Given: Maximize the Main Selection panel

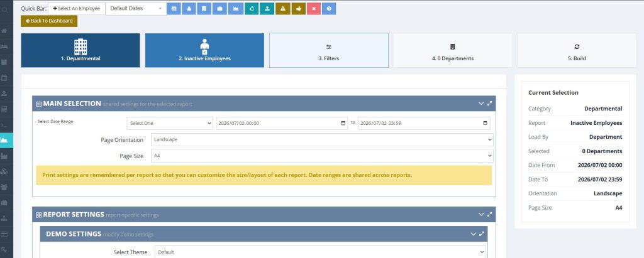Looking at the screenshot, I should pos(489,104).
